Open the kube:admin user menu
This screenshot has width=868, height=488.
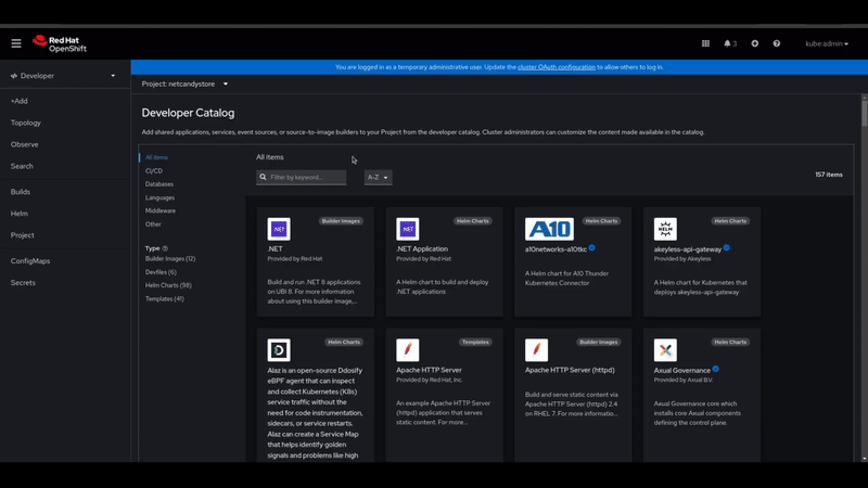tap(826, 43)
